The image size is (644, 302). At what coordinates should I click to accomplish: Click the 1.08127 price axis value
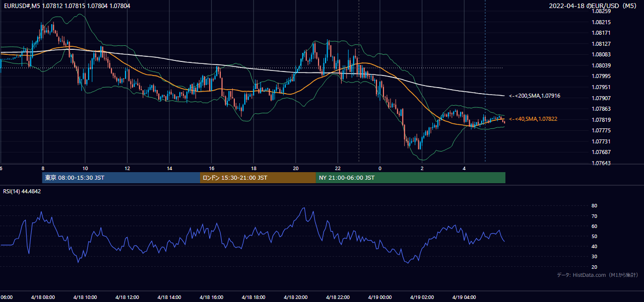(x=601, y=44)
